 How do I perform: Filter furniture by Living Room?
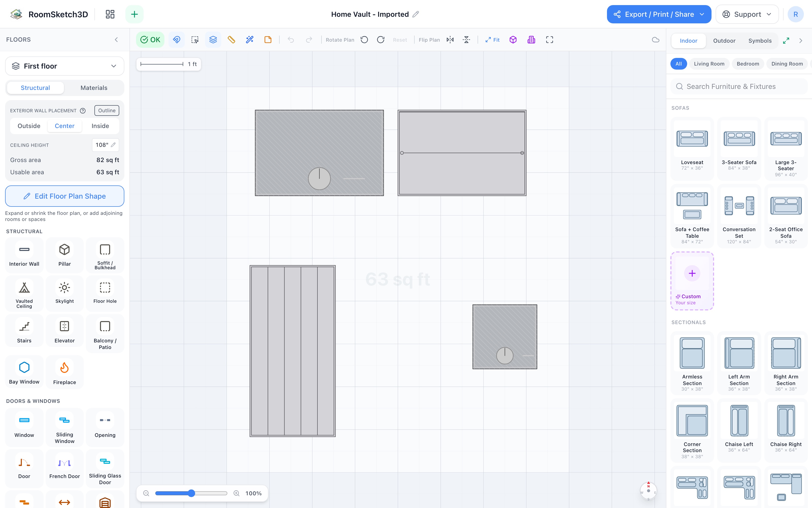coord(709,64)
